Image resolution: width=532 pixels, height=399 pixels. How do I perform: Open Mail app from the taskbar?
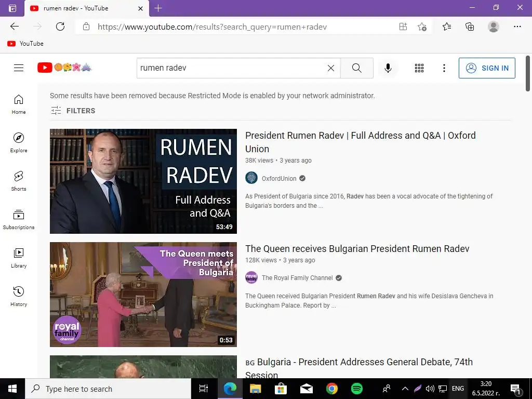[x=307, y=389]
